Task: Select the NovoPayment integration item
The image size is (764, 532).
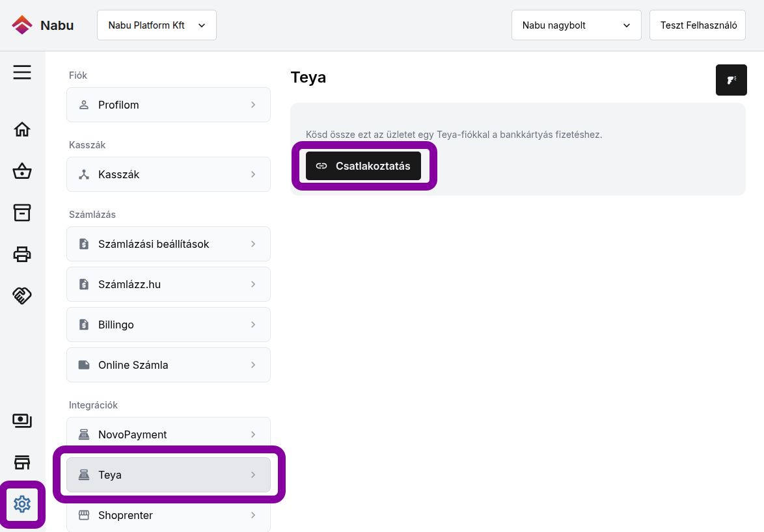Action: point(169,434)
